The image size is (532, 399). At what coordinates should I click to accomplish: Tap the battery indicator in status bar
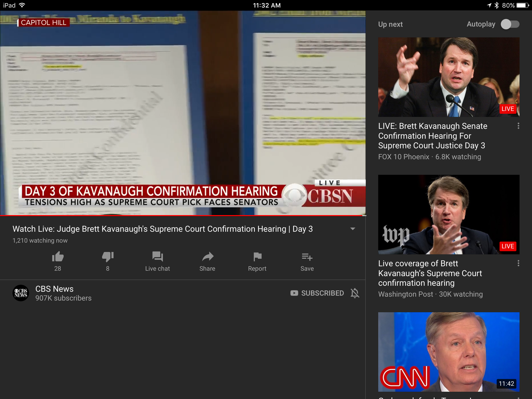click(523, 5)
